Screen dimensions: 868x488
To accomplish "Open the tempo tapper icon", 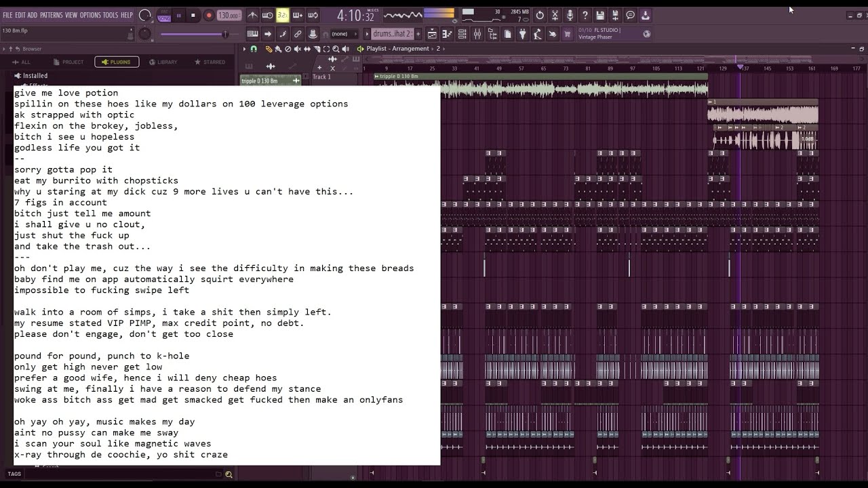I will [537, 34].
